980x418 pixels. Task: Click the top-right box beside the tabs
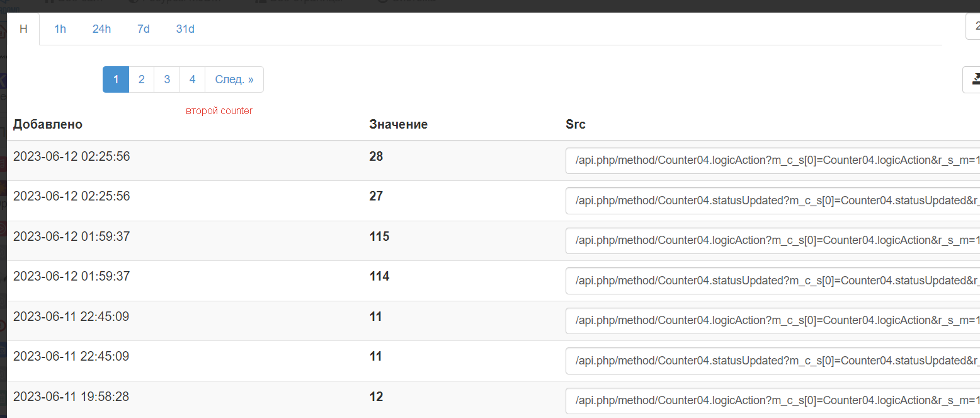[974, 26]
